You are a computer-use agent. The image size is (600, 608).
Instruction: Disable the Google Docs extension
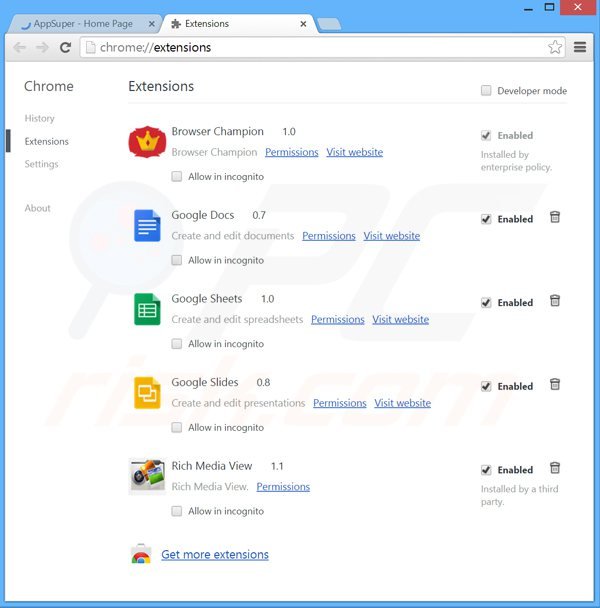(486, 219)
